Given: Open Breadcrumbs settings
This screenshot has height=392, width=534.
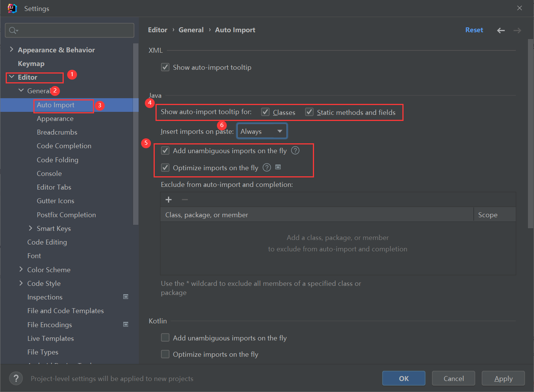Looking at the screenshot, I should [57, 132].
